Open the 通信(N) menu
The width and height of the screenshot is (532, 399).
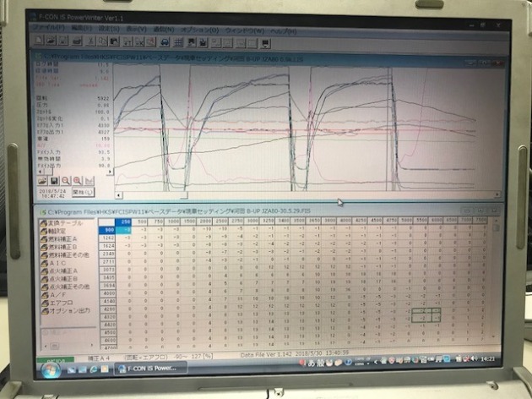(x=164, y=30)
